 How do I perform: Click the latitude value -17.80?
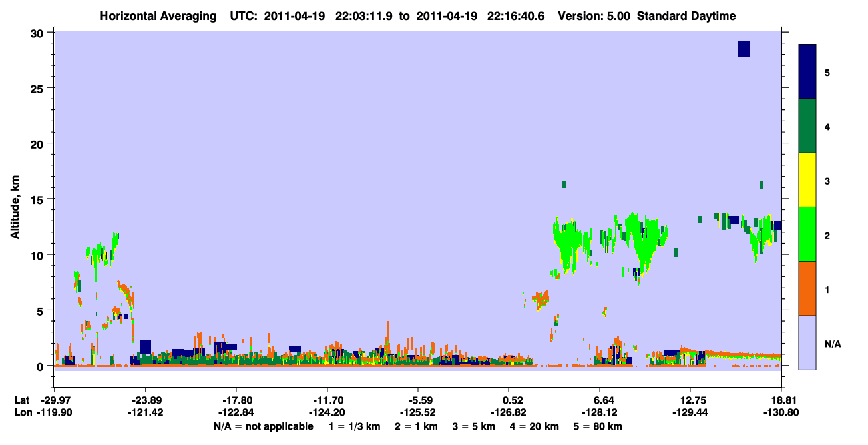(237, 400)
